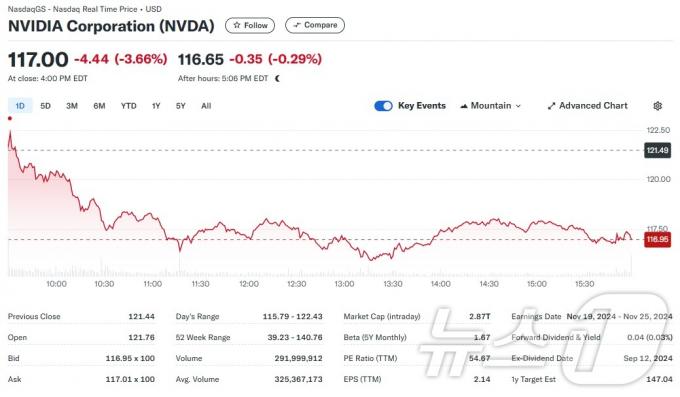Switch to the 3M range tab
The width and height of the screenshot is (680, 397).
tap(72, 106)
